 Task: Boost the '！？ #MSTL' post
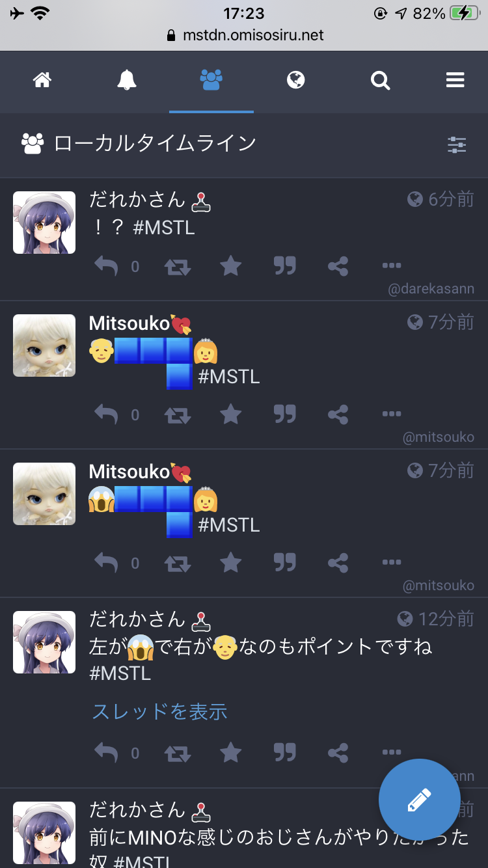[x=178, y=266]
